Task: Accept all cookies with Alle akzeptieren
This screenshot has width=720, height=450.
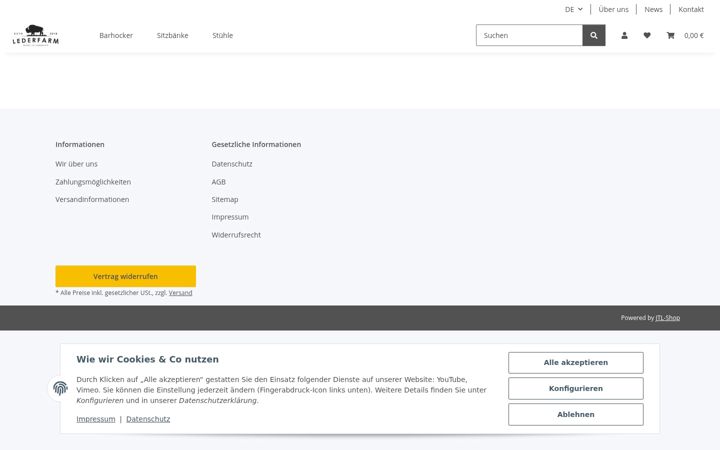Action: 576,363
